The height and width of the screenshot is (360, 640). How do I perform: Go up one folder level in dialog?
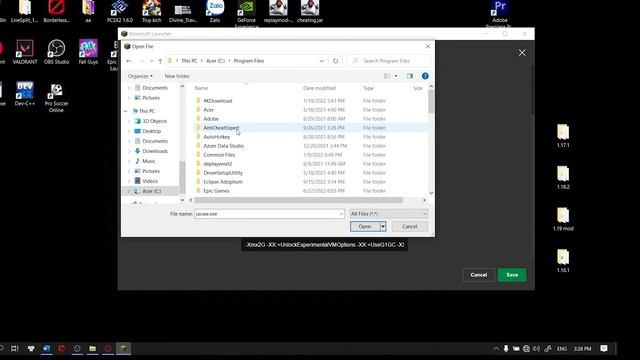(x=160, y=61)
